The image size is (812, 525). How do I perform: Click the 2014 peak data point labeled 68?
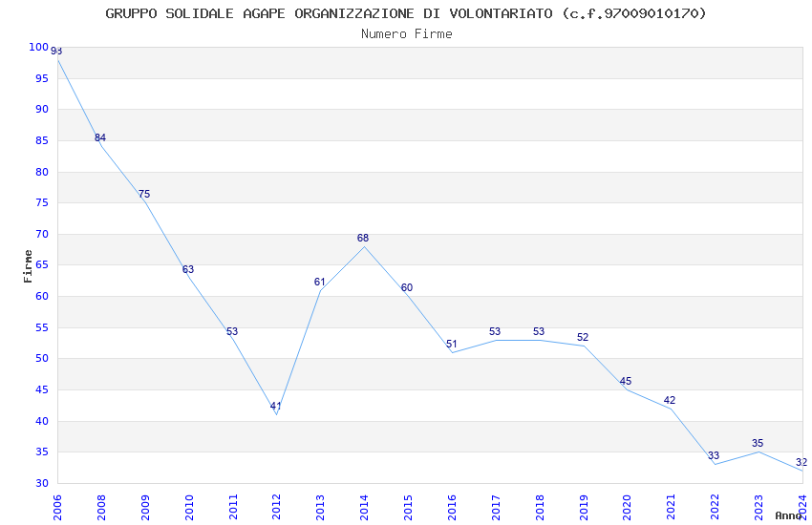click(362, 238)
